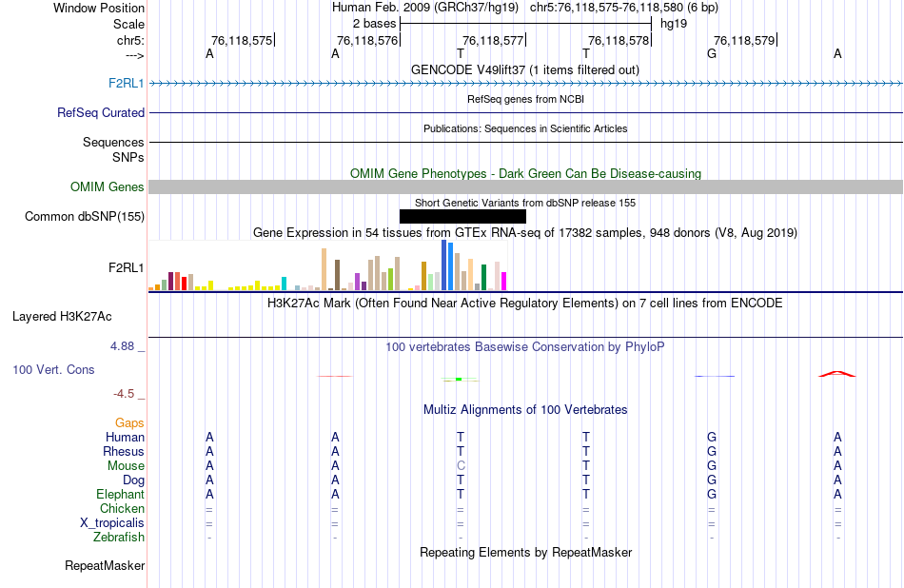The width and height of the screenshot is (904, 588).
Task: Click the green PhyloP conservation mark
Action: coord(459,379)
